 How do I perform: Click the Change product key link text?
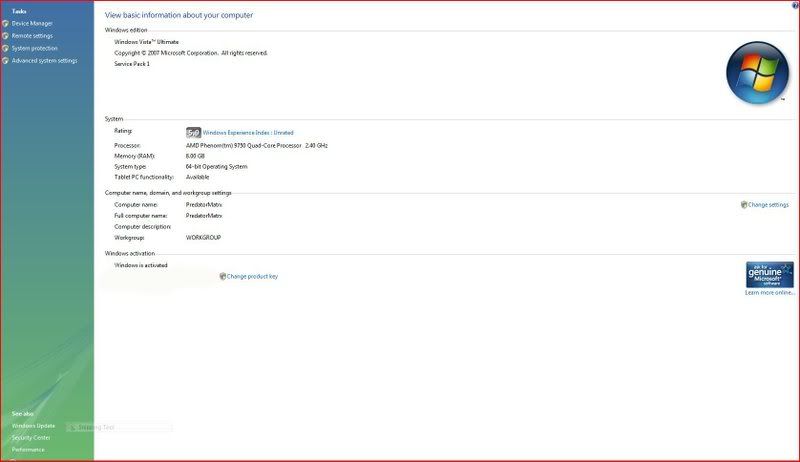click(253, 276)
